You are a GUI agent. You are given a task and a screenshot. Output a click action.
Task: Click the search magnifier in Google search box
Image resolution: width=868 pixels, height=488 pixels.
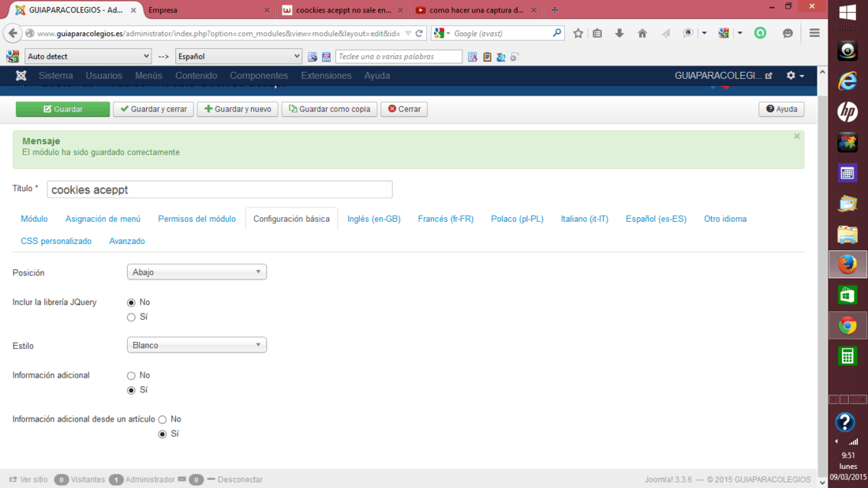556,33
